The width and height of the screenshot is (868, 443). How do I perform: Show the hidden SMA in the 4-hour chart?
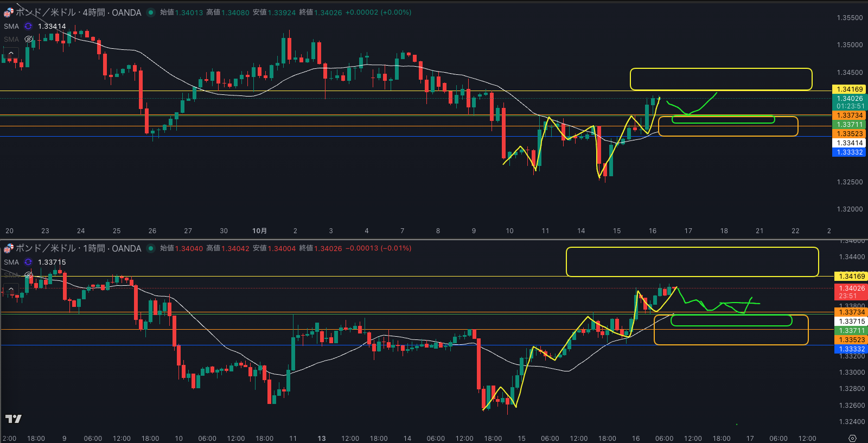coord(29,39)
